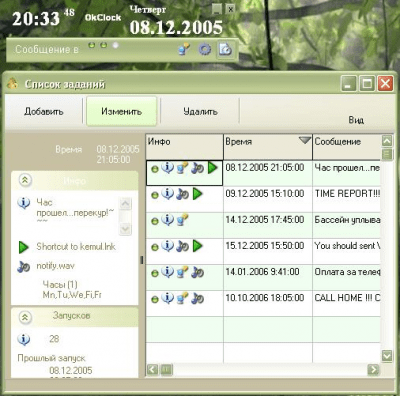400x396 pixels.
Task: Toggle the green status dot in 15.12.2005 15:50:00 row
Action: coord(155,248)
